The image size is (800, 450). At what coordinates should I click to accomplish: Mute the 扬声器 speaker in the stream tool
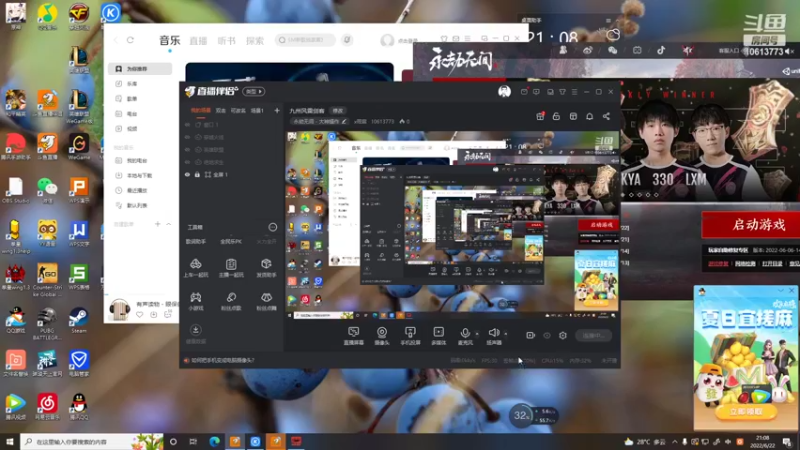pyautogui.click(x=493, y=333)
